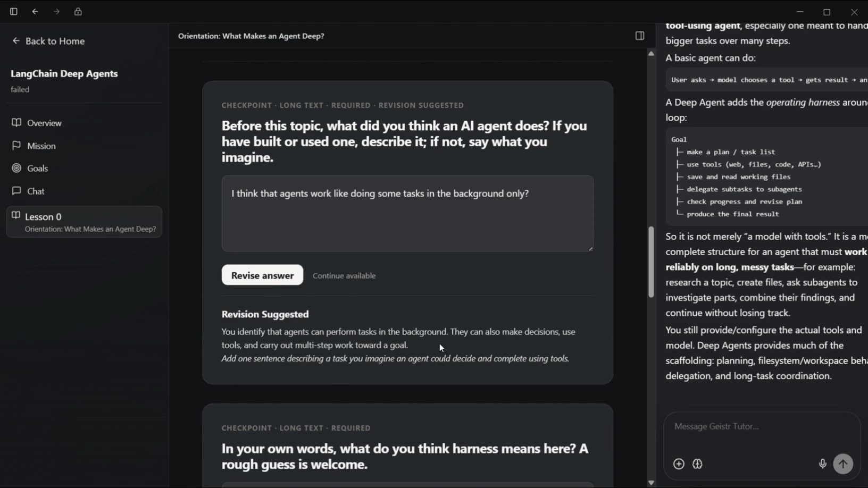Open the Overview section
The height and width of the screenshot is (488, 868).
(x=84, y=123)
